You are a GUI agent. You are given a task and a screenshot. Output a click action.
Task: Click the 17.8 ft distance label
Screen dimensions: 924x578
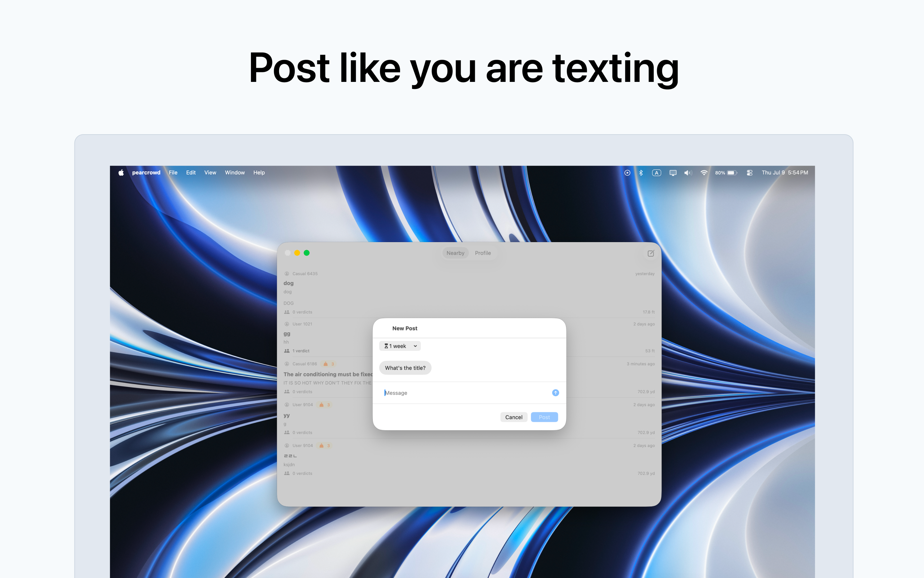tap(648, 312)
